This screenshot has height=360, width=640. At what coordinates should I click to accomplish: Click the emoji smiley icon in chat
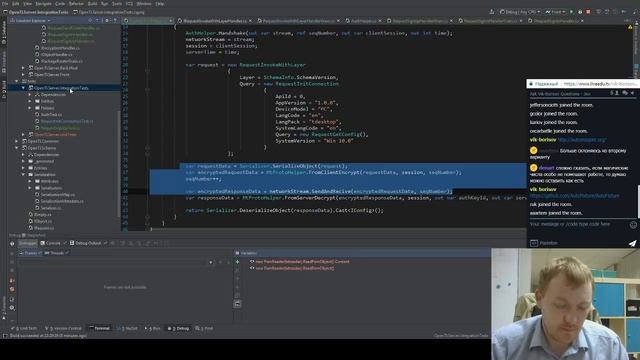pos(633,224)
